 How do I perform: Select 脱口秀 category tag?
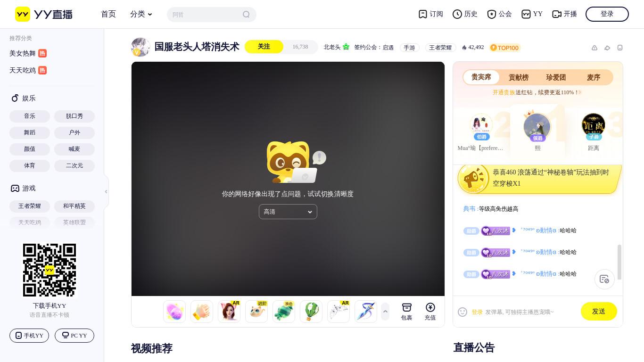(74, 116)
